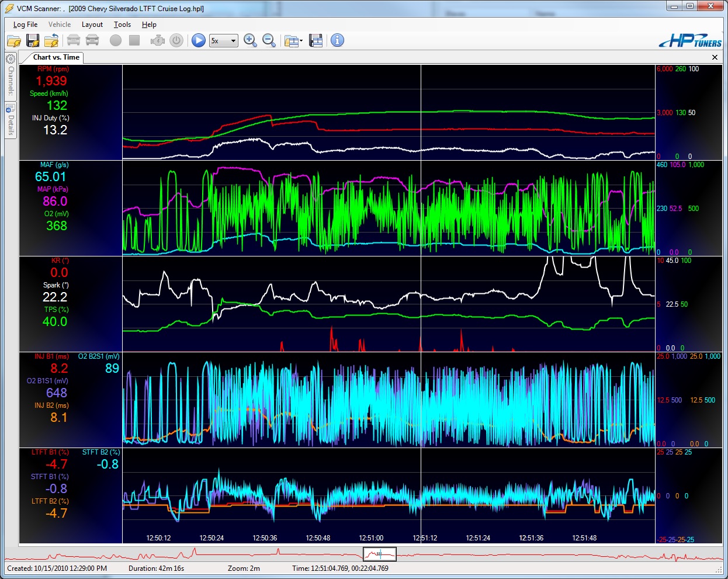Click the Duration 42m 16s status text
728x579 pixels.
pos(156,568)
